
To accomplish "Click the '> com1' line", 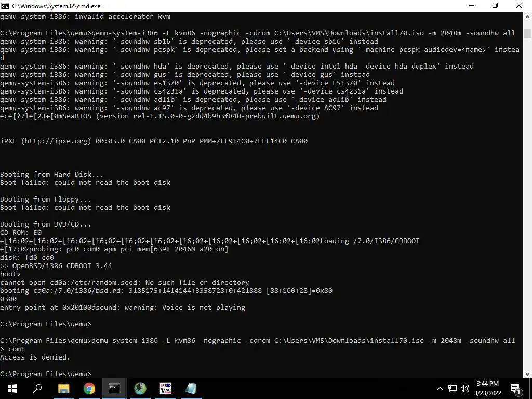I will pos(12,349).
